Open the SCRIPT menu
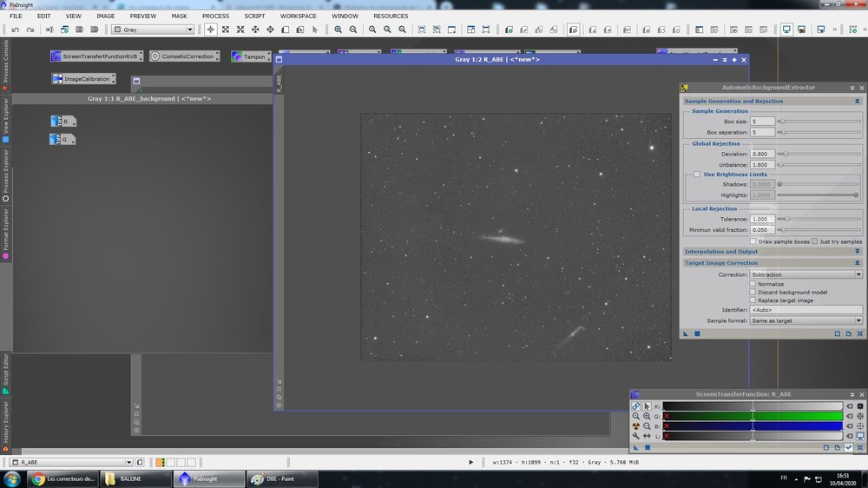868x488 pixels. 254,16
